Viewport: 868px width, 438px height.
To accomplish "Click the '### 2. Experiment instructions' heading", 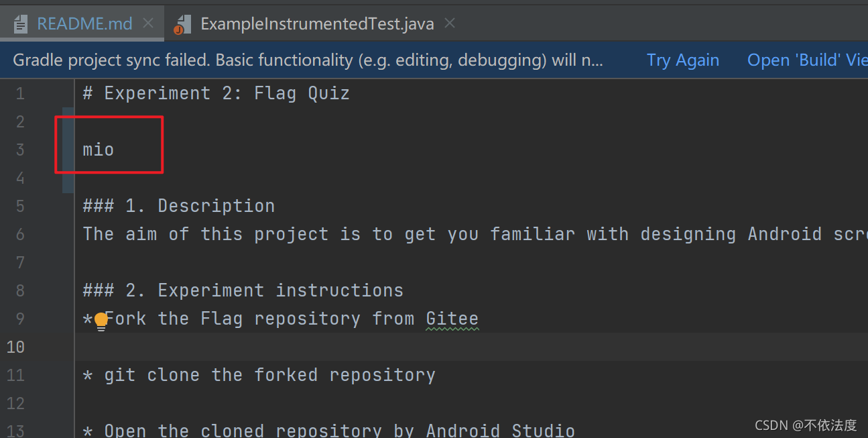I will (x=243, y=290).
